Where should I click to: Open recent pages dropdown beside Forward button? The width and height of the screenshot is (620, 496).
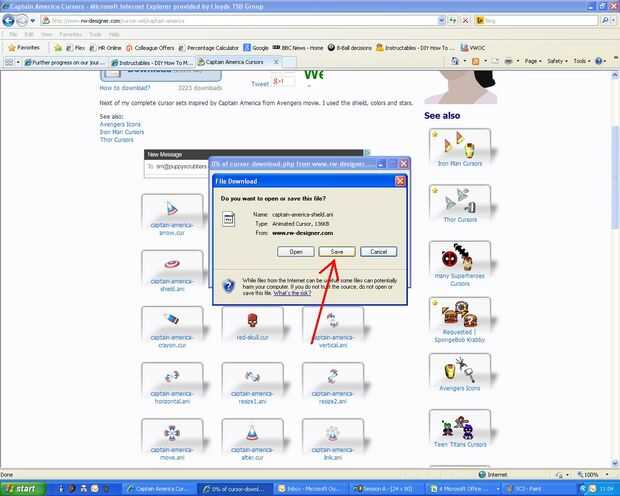point(33,21)
